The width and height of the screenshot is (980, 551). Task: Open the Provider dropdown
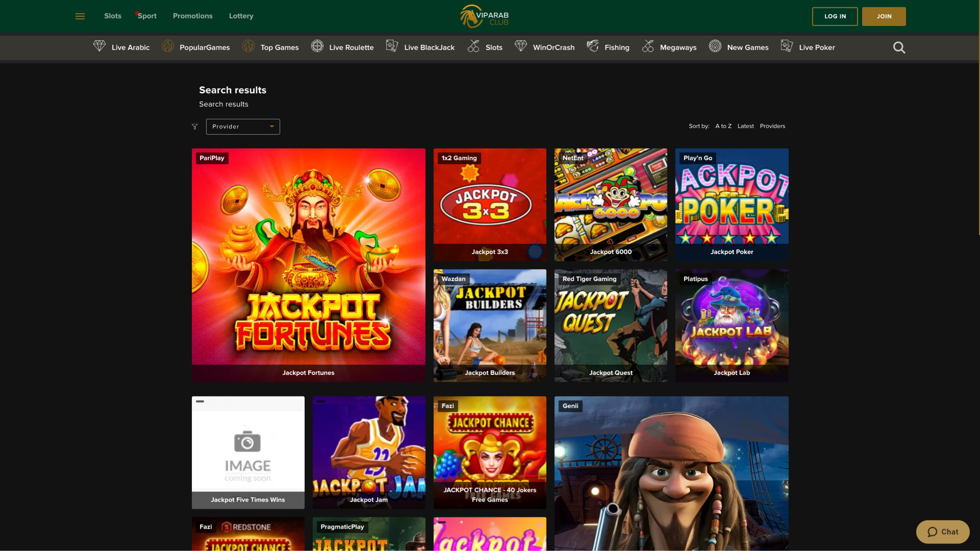[x=242, y=127]
